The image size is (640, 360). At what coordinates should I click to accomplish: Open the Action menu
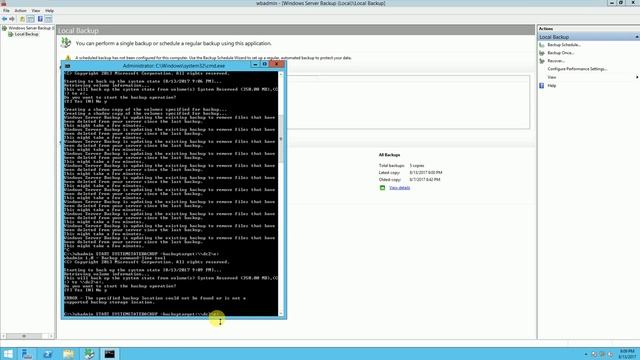click(20, 11)
